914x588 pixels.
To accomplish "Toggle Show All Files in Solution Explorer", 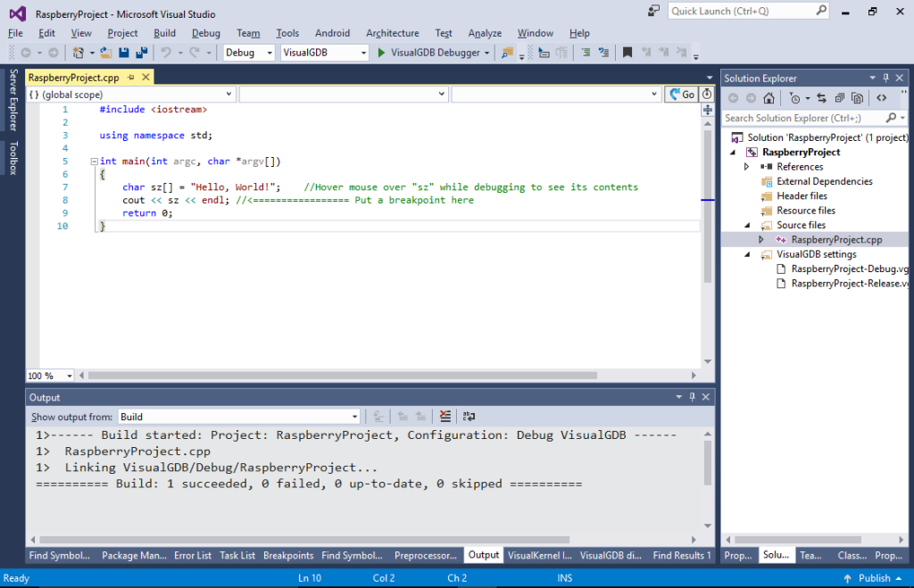I will tap(857, 98).
